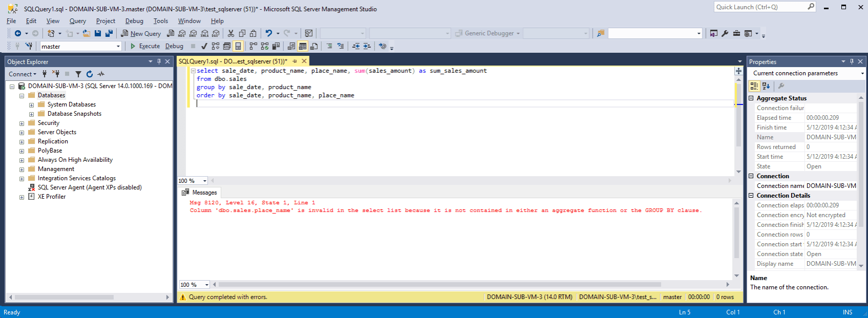Decrease the indent of selected lines
Image resolution: width=868 pixels, height=318 pixels.
[356, 46]
